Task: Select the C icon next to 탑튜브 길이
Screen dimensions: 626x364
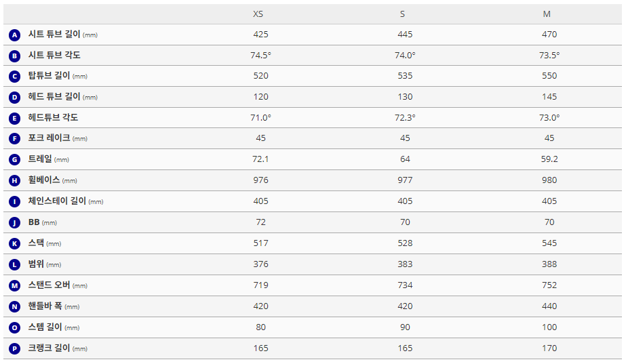Action: coord(15,77)
